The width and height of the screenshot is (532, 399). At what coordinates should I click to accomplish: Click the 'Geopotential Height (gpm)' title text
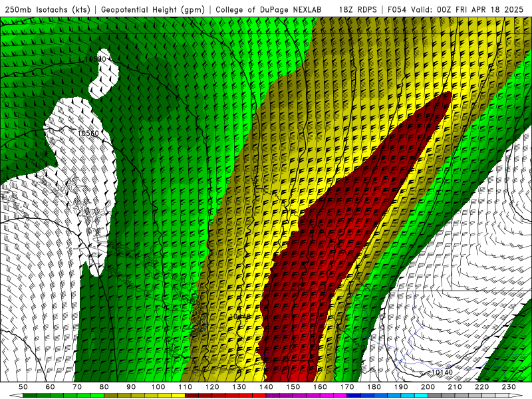pos(153,10)
